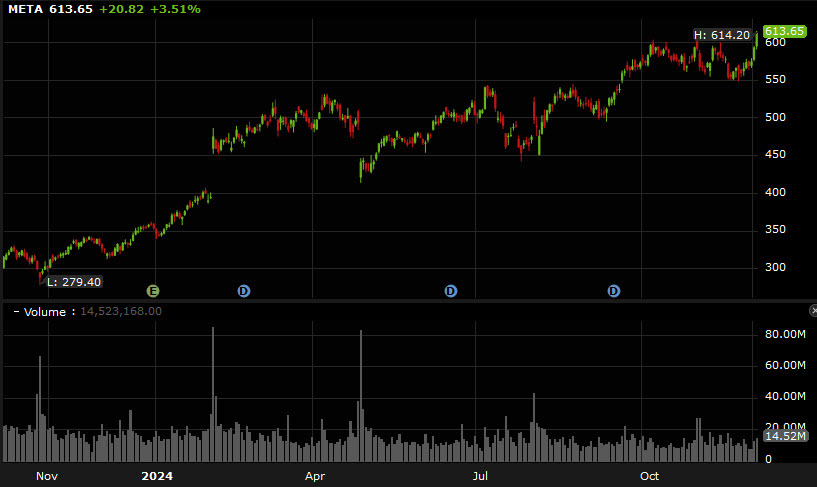Click the +3.51% percent change value
The width and height of the screenshot is (817, 487).
click(176, 9)
